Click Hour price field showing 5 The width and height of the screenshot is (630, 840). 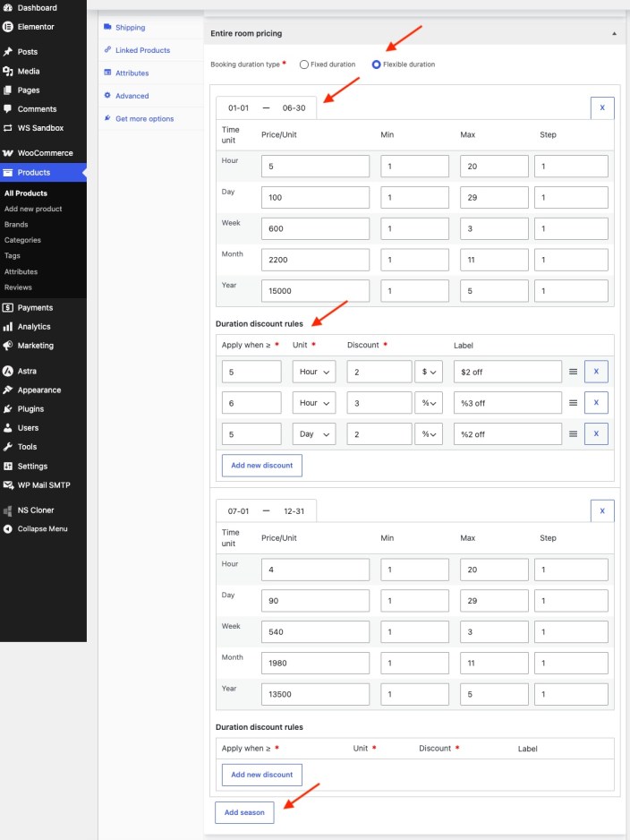pyautogui.click(x=315, y=166)
